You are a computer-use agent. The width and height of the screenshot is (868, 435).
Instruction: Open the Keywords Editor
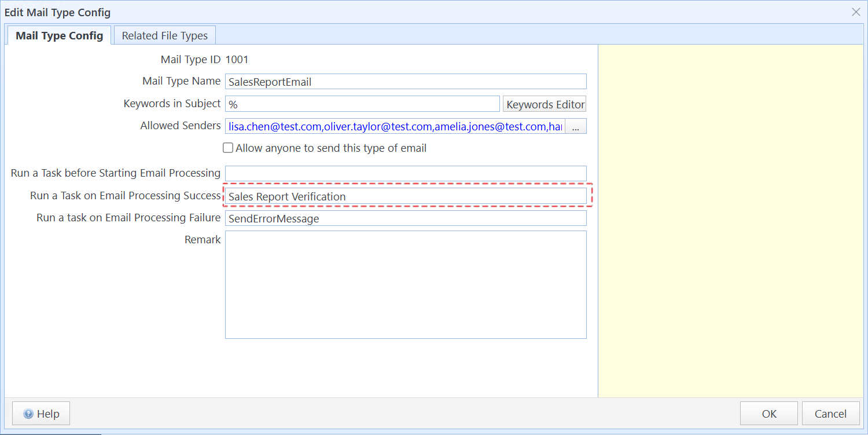544,104
